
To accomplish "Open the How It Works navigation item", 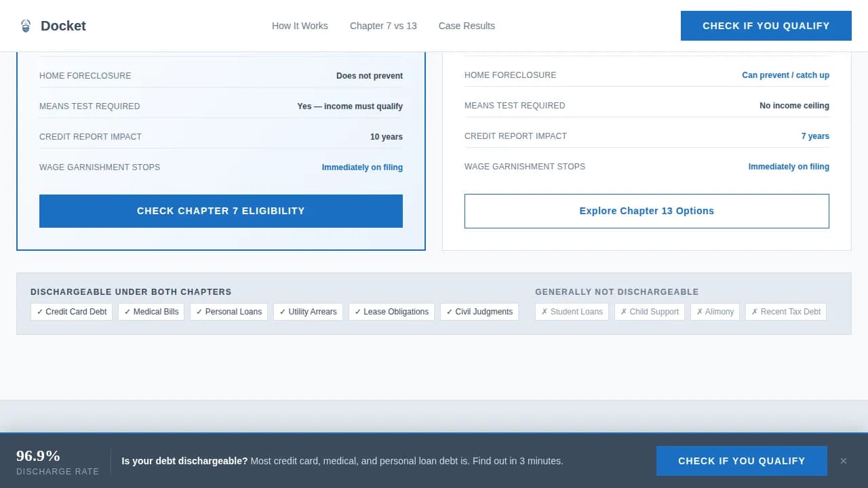I will [x=300, y=26].
